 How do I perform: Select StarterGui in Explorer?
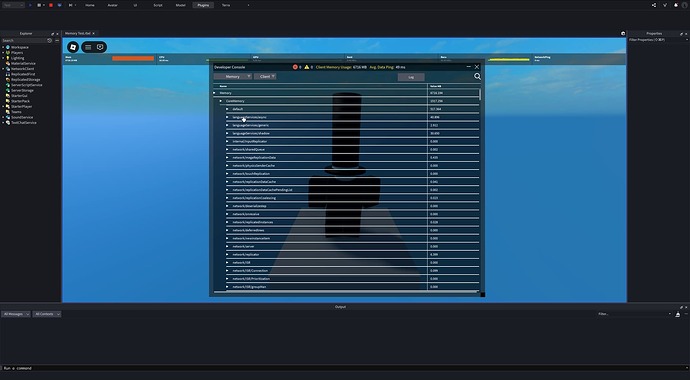[17, 95]
